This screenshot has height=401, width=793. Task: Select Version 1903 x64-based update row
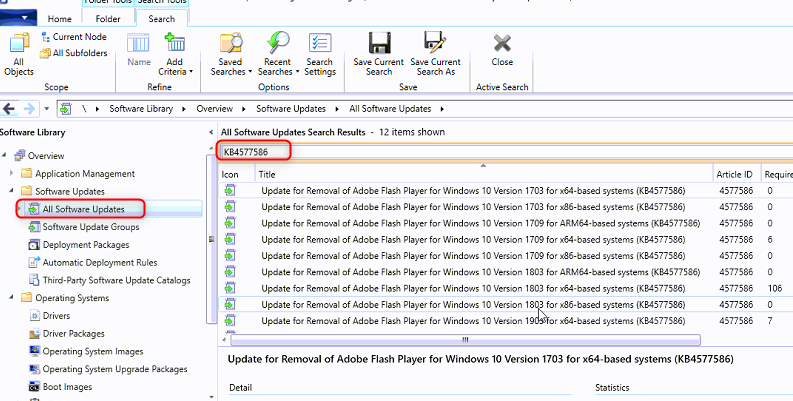[x=506, y=321]
